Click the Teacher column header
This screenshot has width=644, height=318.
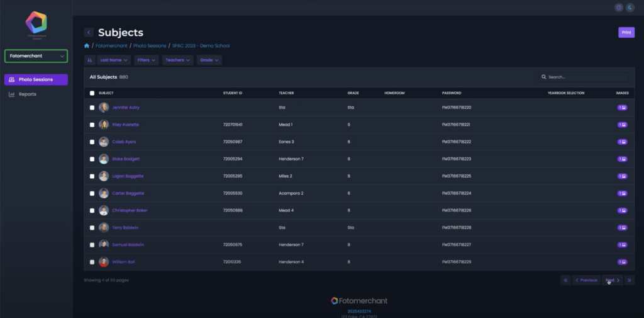click(x=286, y=93)
